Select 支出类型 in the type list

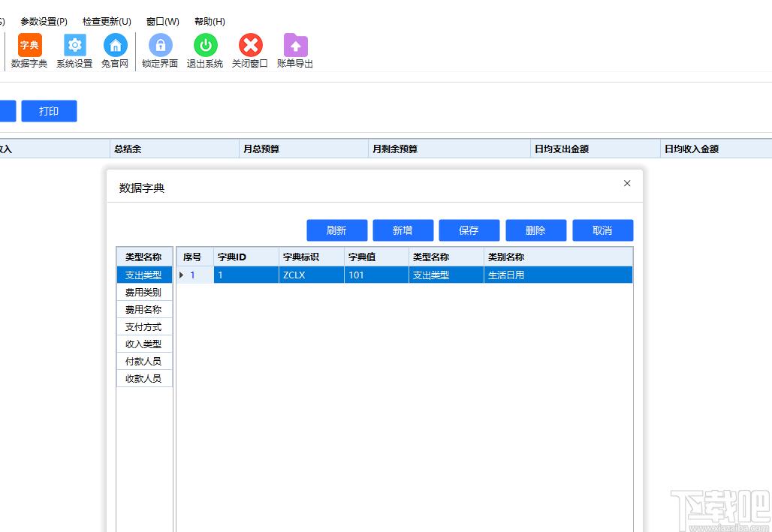click(x=144, y=275)
